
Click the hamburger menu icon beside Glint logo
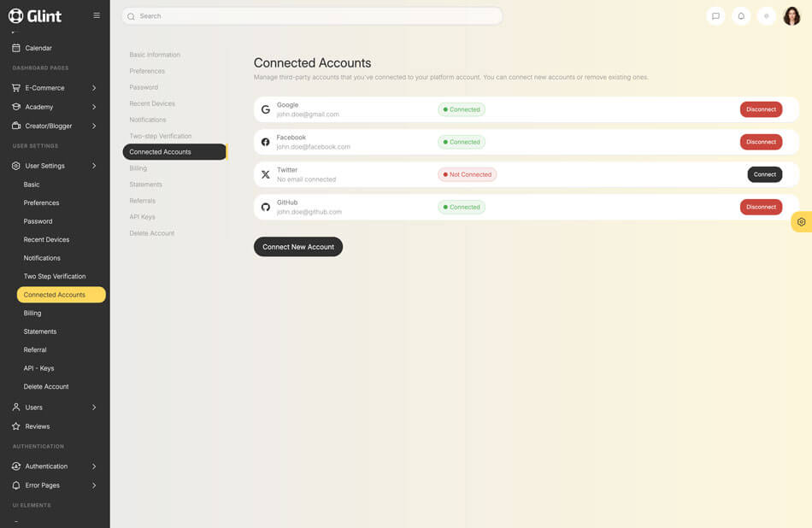click(x=97, y=15)
